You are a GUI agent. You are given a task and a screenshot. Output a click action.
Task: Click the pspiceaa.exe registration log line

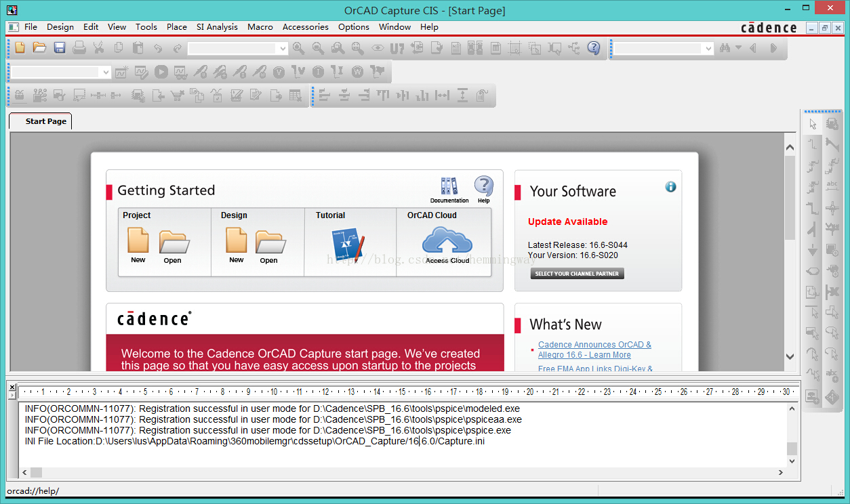pos(273,419)
